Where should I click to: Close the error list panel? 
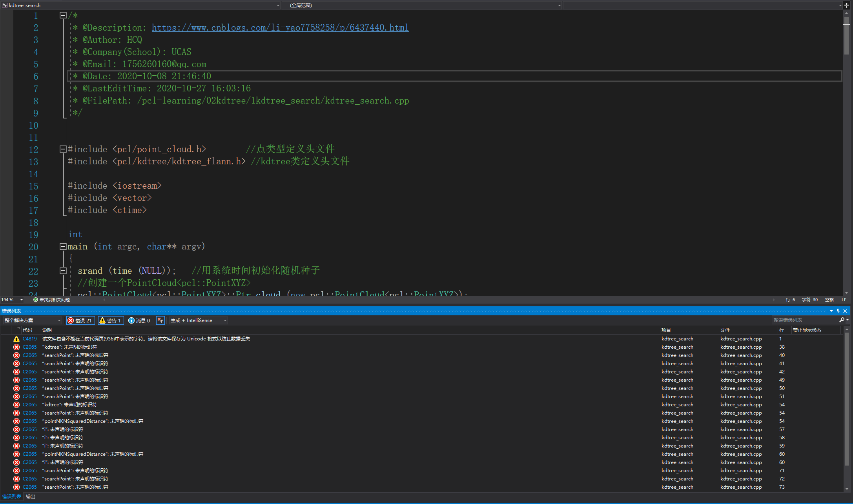[845, 311]
